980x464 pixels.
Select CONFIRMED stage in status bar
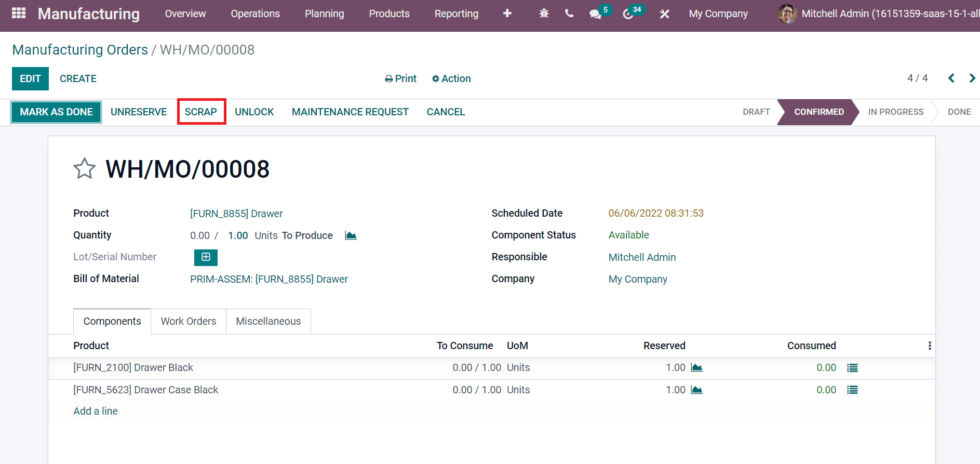(819, 112)
